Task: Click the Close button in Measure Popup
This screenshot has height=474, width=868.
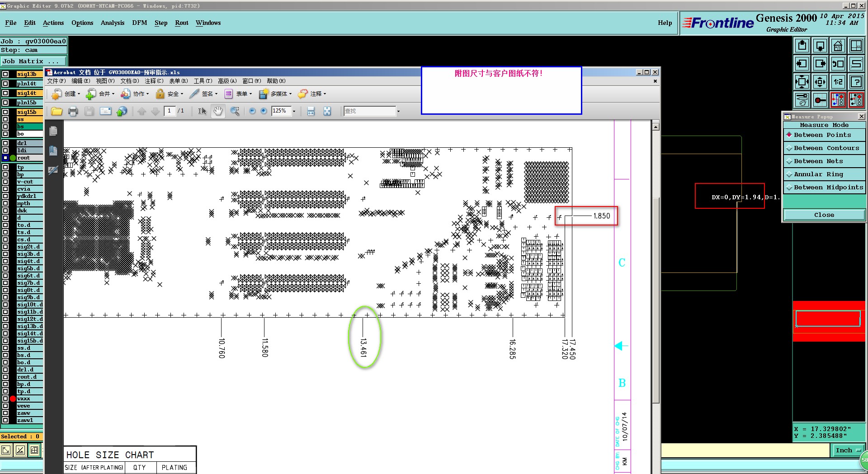Action: [x=824, y=215]
